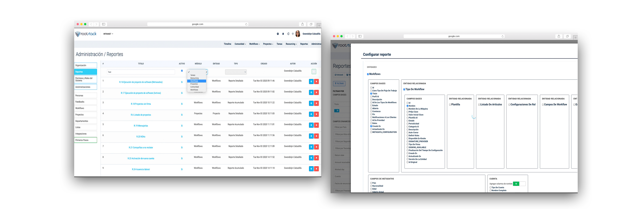Check the Configuraciones De Rol checkbox

click(x=509, y=105)
